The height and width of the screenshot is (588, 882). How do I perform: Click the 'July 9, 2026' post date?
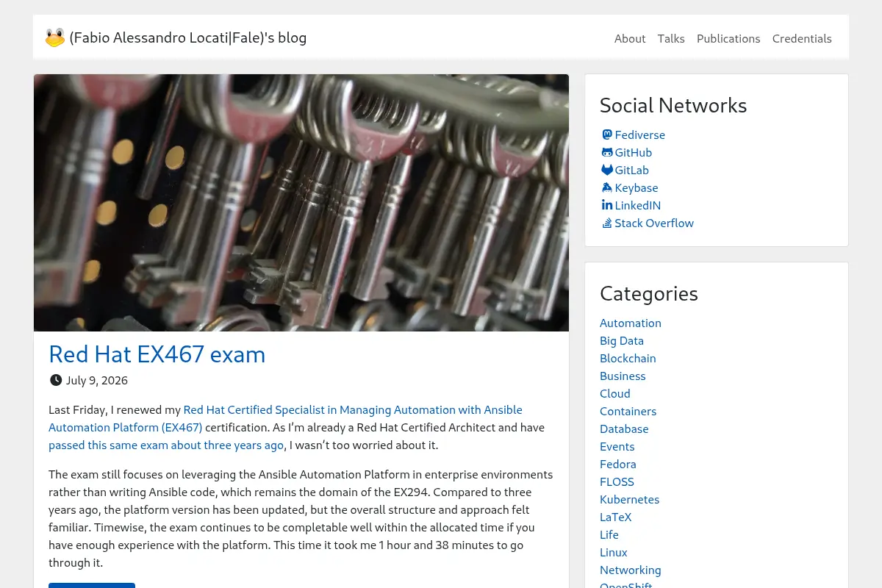pyautogui.click(x=97, y=380)
